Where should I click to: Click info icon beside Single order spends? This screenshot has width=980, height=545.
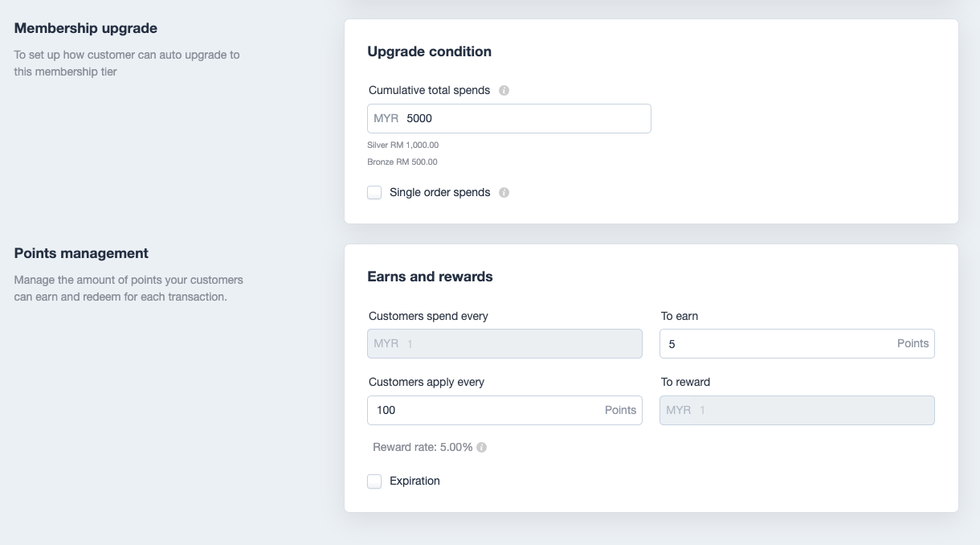pyautogui.click(x=504, y=193)
